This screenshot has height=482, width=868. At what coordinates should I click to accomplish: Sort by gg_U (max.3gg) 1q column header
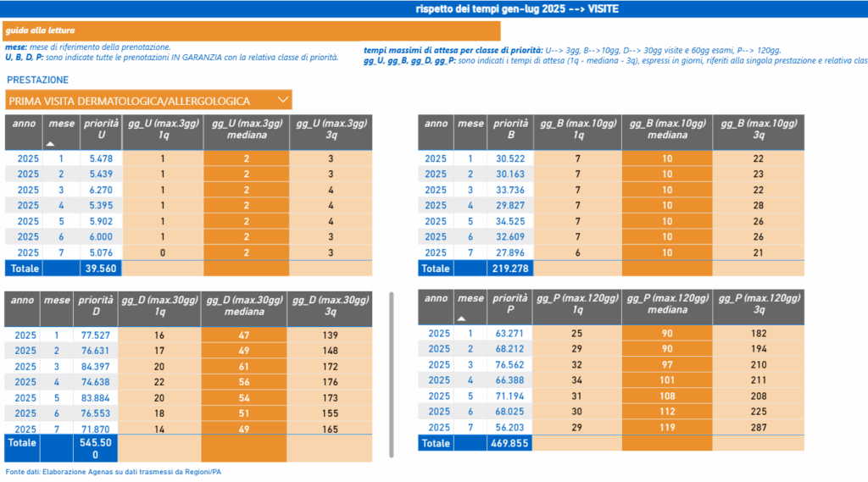[x=163, y=129]
